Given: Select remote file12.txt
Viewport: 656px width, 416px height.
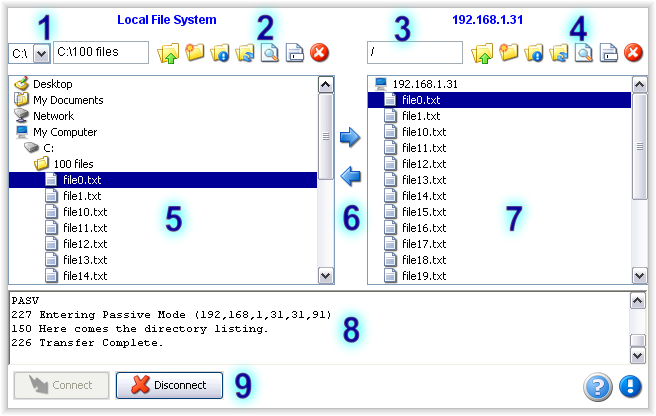Looking at the screenshot, I should (424, 164).
